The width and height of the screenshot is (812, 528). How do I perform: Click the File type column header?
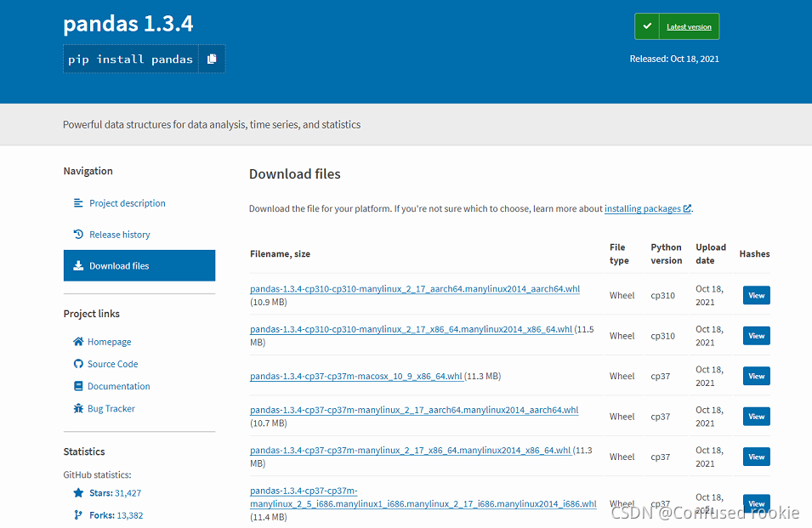pyautogui.click(x=619, y=253)
